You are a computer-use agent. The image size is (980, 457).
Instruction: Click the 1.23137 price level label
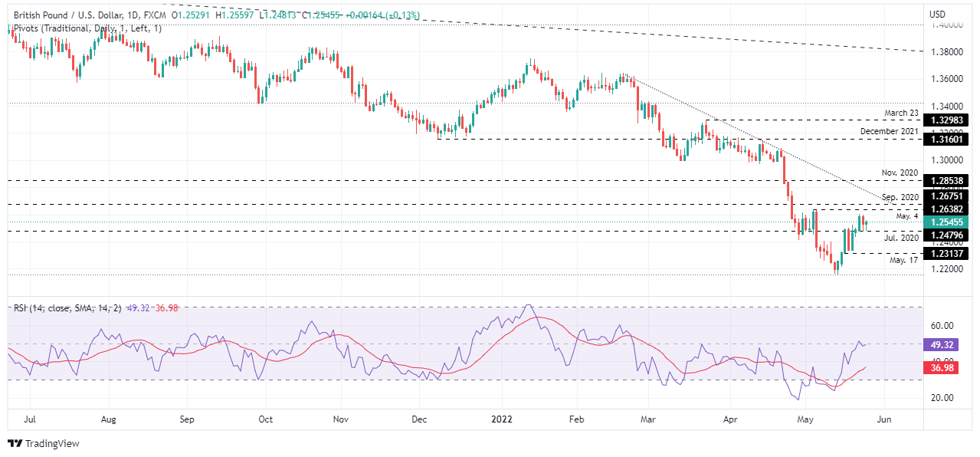click(949, 253)
